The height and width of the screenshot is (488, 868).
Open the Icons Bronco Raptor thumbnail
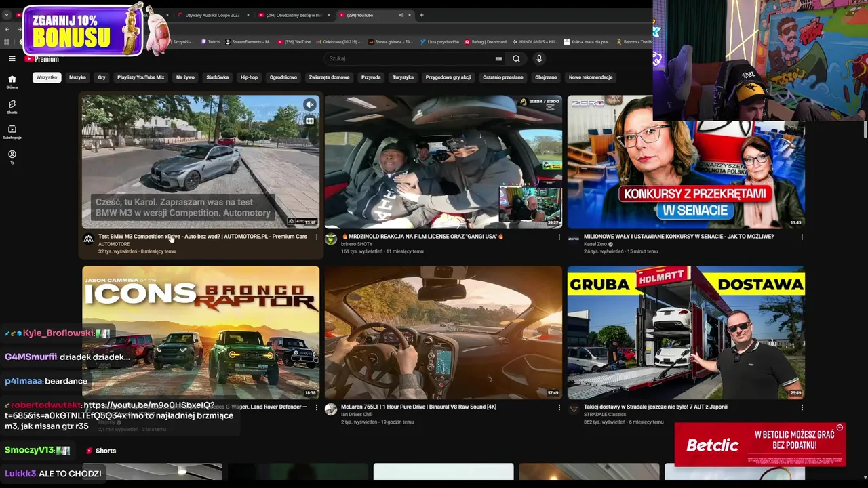click(201, 332)
